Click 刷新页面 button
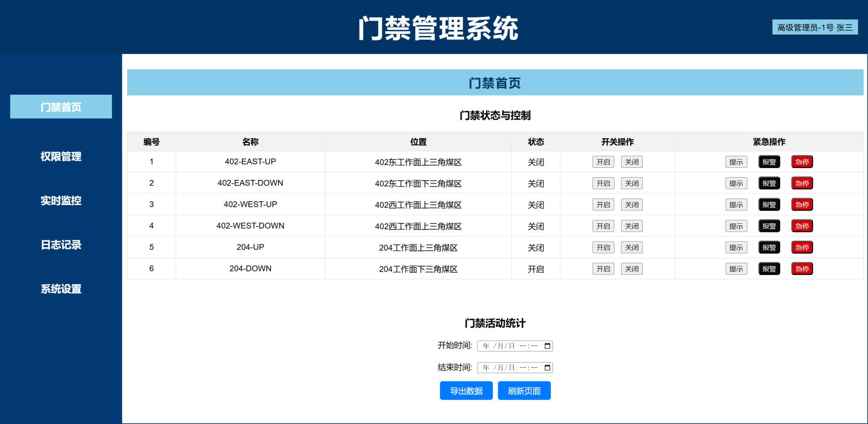 (524, 391)
